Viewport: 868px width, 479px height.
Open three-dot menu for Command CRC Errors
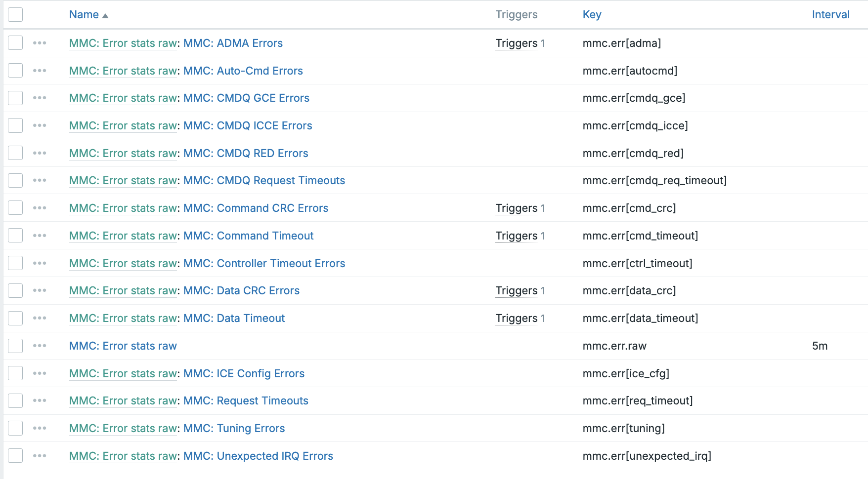pos(40,208)
